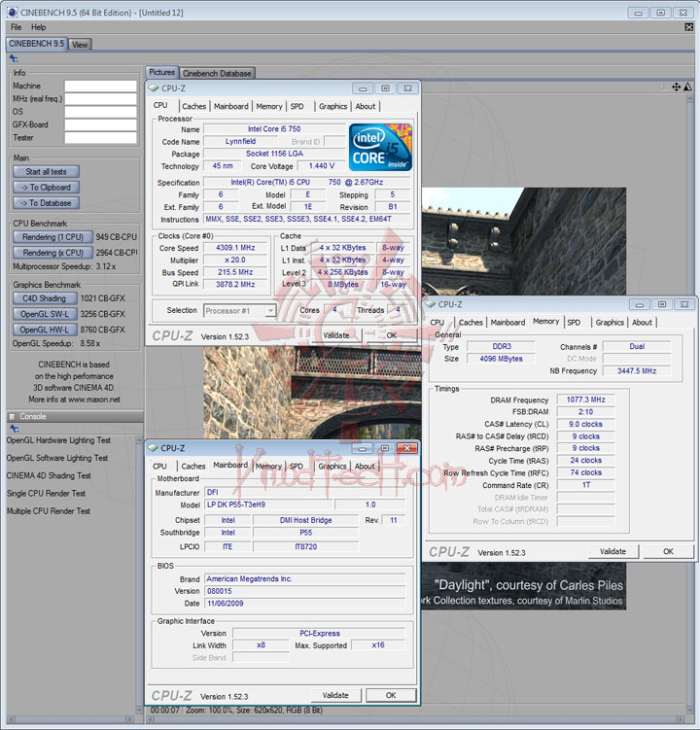
Task: Click the GFX-Board input field
Action: [x=100, y=124]
